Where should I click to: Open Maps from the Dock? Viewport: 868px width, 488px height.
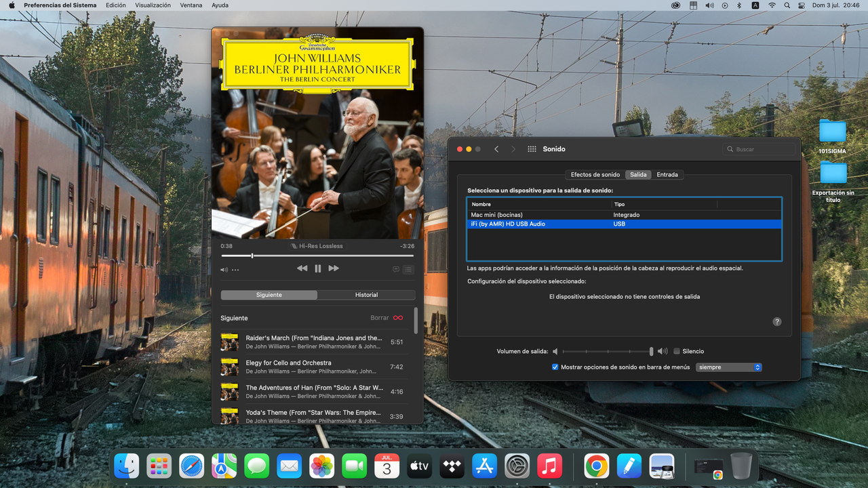tap(224, 466)
